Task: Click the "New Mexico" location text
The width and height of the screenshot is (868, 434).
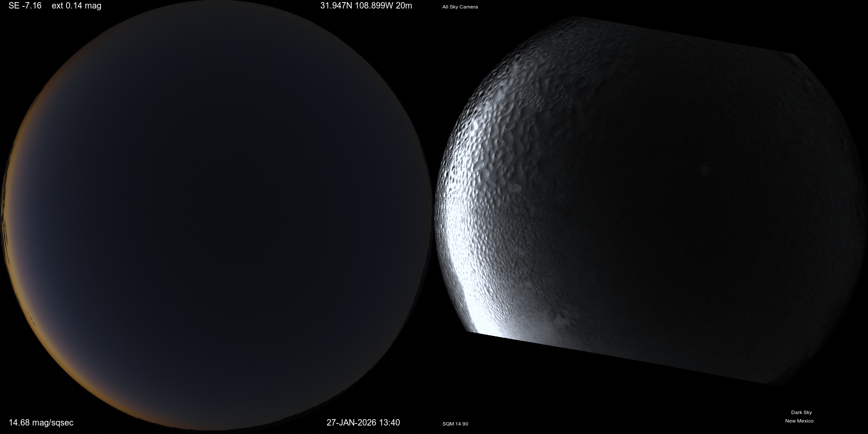Action: (799, 421)
